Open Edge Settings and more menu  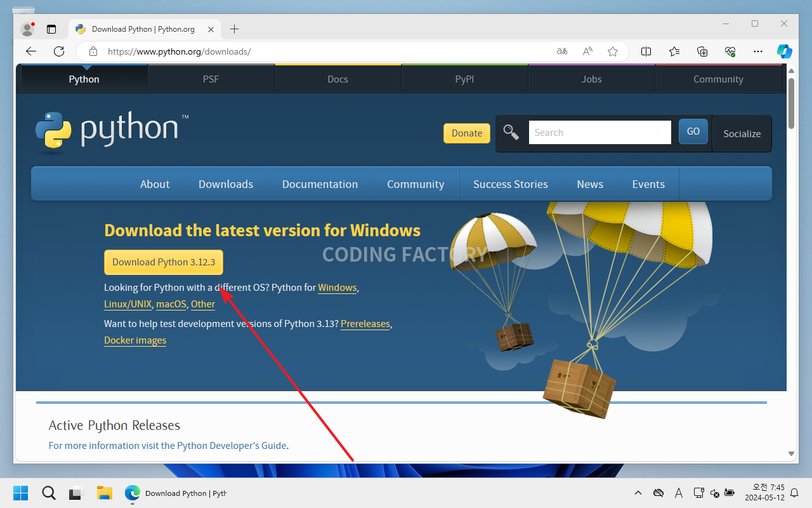[x=757, y=51]
